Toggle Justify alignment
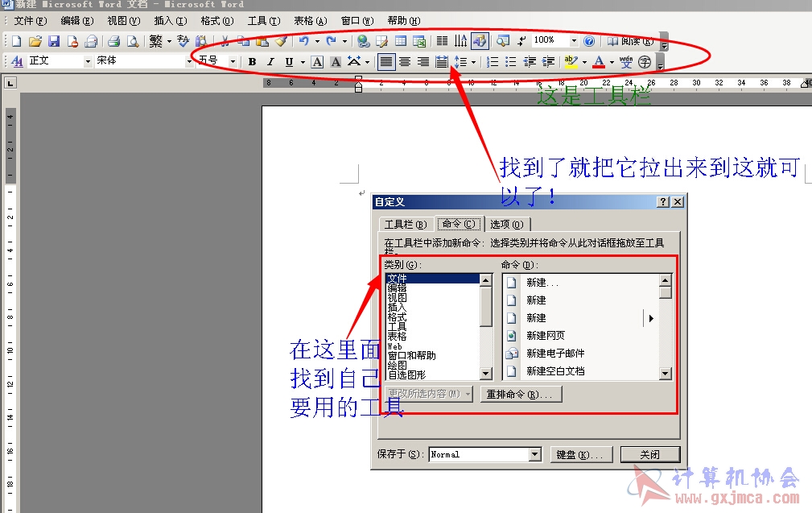Viewport: 812px width, 513px height. tap(385, 62)
